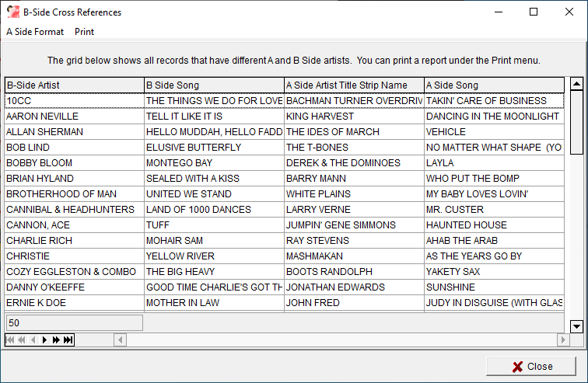Click the BOOTS RANDOLPH artist cell
This screenshot has height=383, width=588.
354,272
